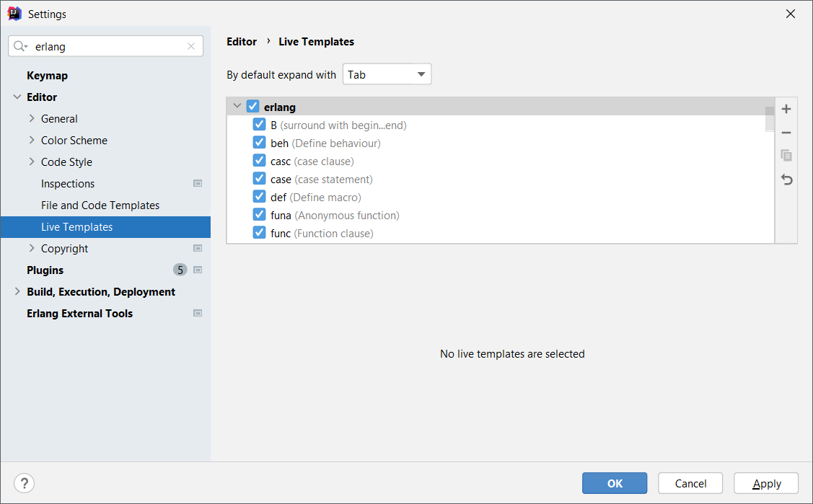Image resolution: width=813 pixels, height=504 pixels.
Task: Focus the settings search field
Action: [x=106, y=46]
